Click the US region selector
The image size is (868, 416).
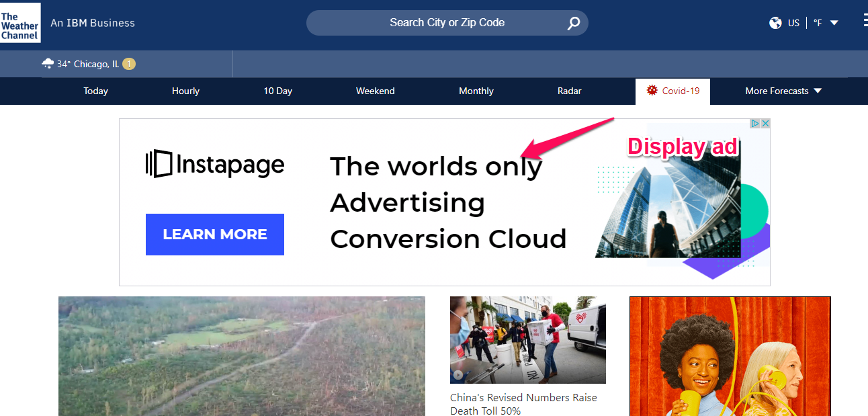[x=793, y=23]
